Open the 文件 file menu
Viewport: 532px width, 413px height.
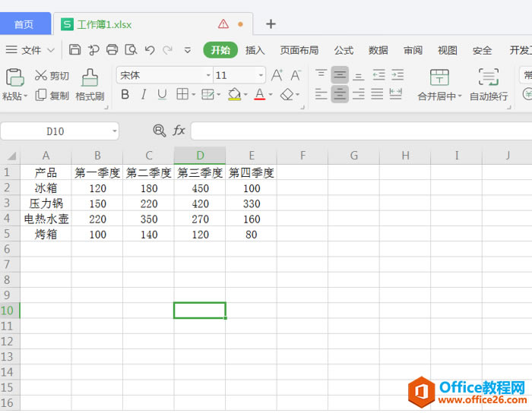tap(30, 50)
